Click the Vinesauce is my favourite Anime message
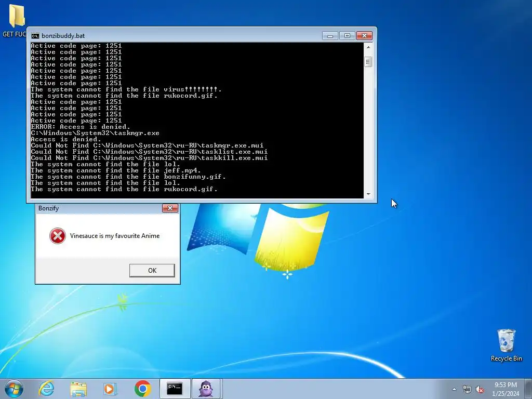This screenshot has width=532, height=399. point(115,236)
